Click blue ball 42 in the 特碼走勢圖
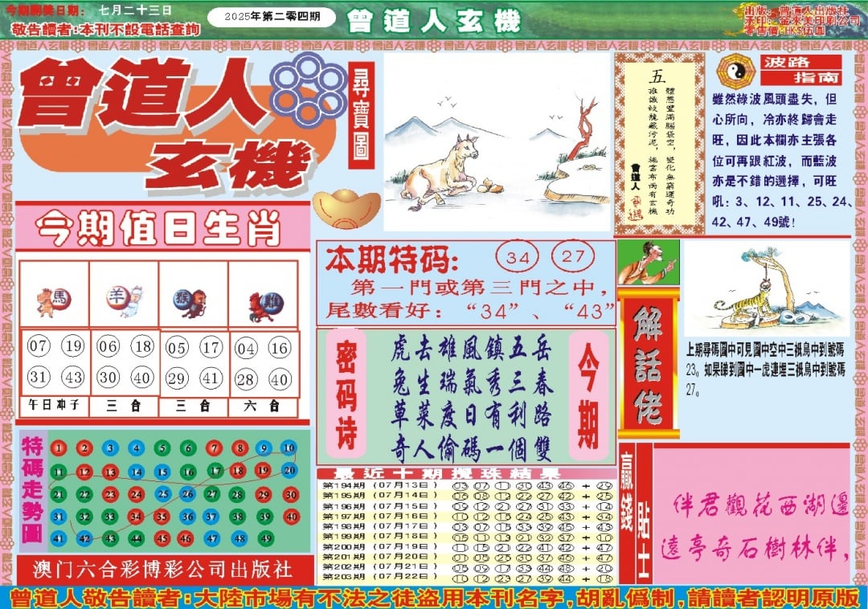This screenshot has width=868, height=609. [84, 538]
